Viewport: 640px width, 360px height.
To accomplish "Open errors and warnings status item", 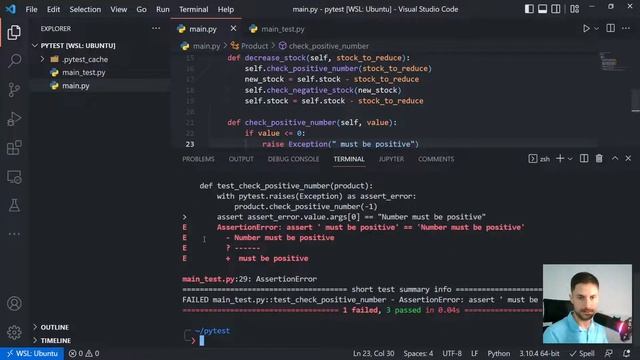I will coord(84,353).
